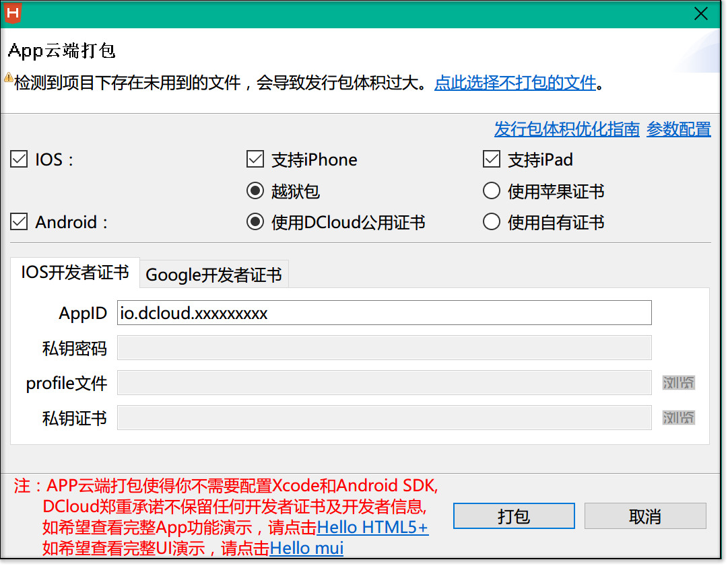Click the 取消 button
The width and height of the screenshot is (728, 566).
pyautogui.click(x=645, y=516)
